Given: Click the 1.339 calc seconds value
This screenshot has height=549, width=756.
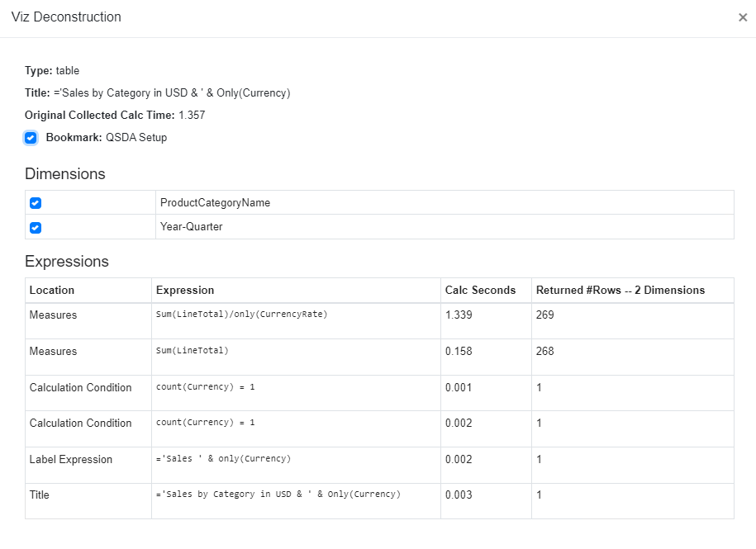Looking at the screenshot, I should click(x=459, y=315).
